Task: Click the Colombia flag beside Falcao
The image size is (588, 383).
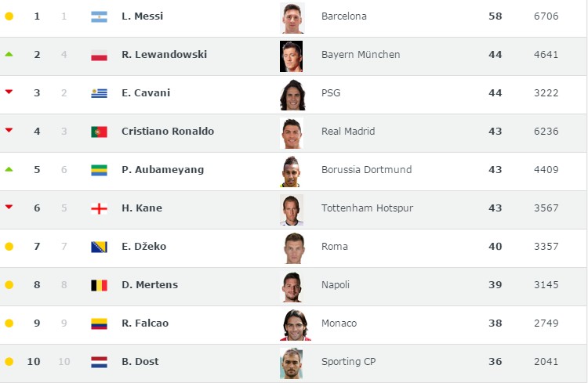Action: 99,323
